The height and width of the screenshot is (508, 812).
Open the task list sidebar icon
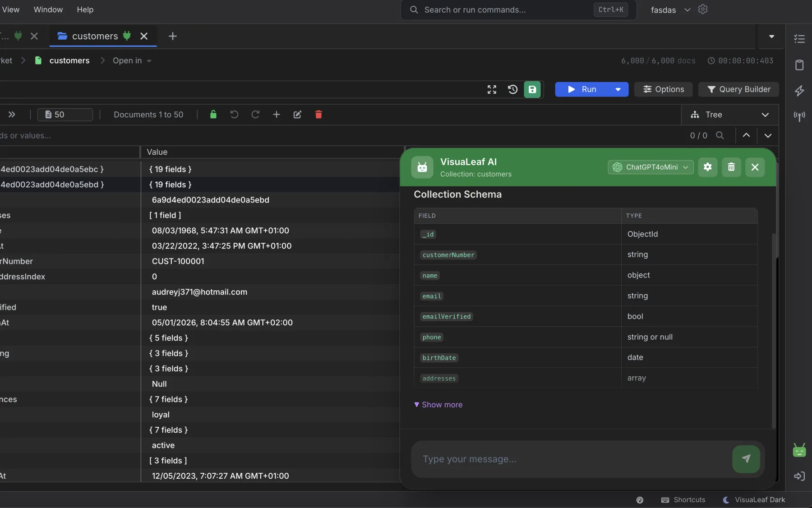(x=799, y=39)
